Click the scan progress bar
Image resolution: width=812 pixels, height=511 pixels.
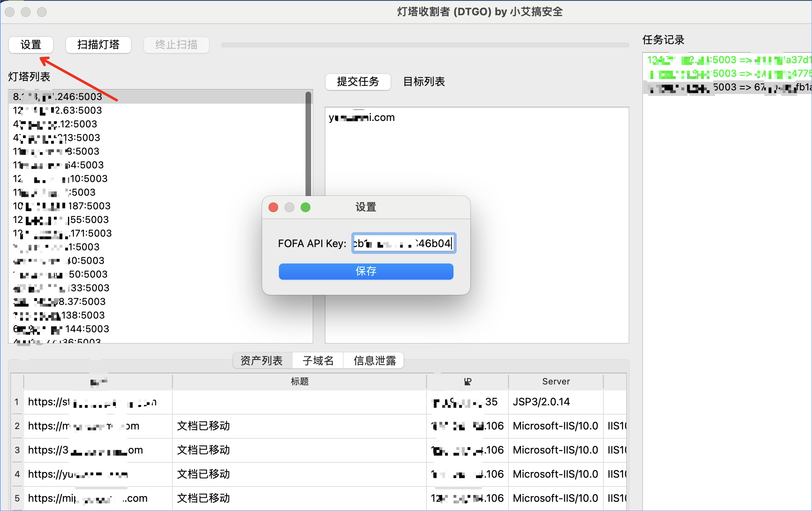pyautogui.click(x=425, y=45)
